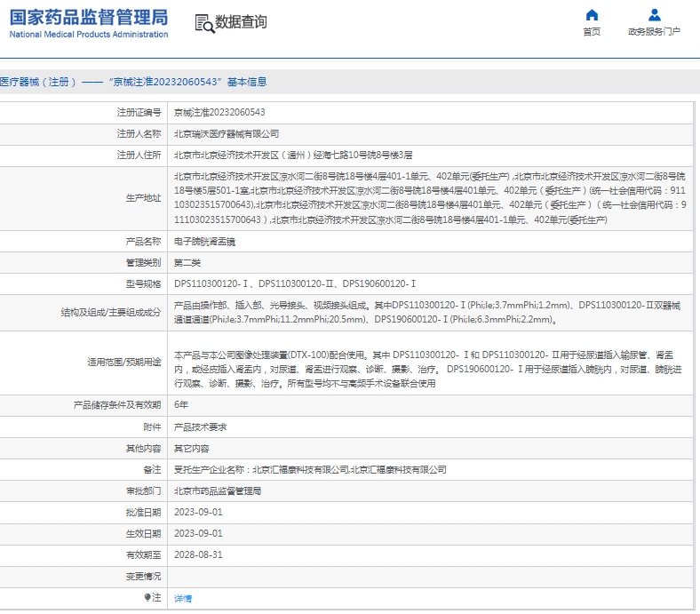Click 北京瑞沃医疗器械有限公司 registrant name
Screen dimensions: 700x614
click(227, 134)
